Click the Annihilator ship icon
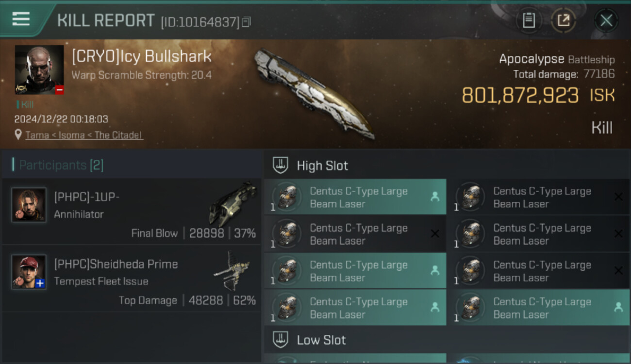Screen dimensions: 631x364 point(232,204)
